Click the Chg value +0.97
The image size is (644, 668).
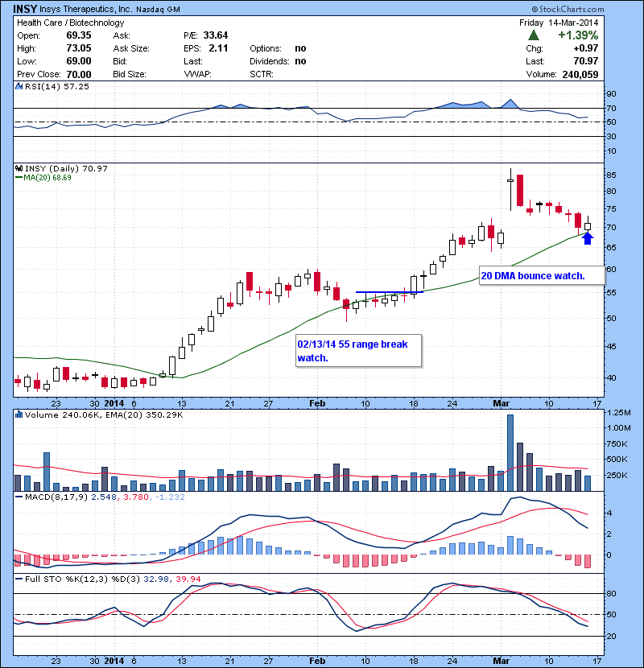tap(586, 48)
